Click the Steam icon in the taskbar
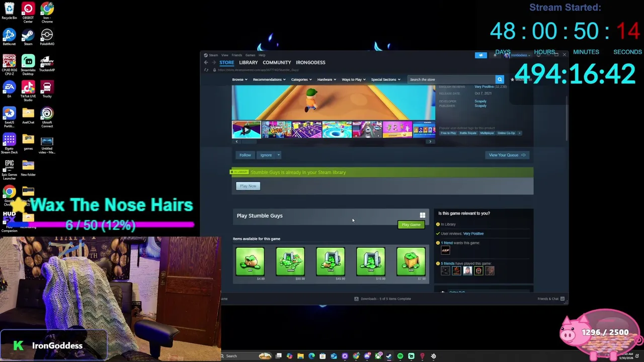This screenshot has width=644, height=362. (389, 356)
